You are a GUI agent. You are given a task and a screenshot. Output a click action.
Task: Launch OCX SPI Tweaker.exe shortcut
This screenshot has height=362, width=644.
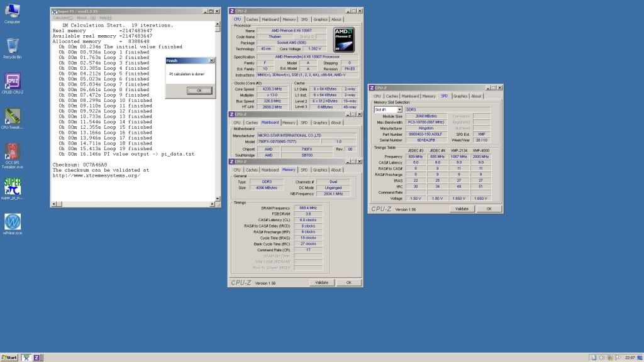12,151
